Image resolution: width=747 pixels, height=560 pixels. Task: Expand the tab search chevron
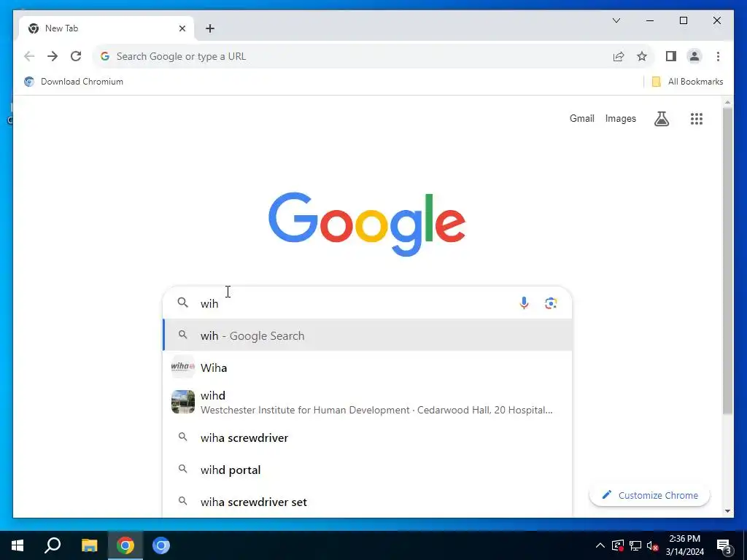[616, 20]
